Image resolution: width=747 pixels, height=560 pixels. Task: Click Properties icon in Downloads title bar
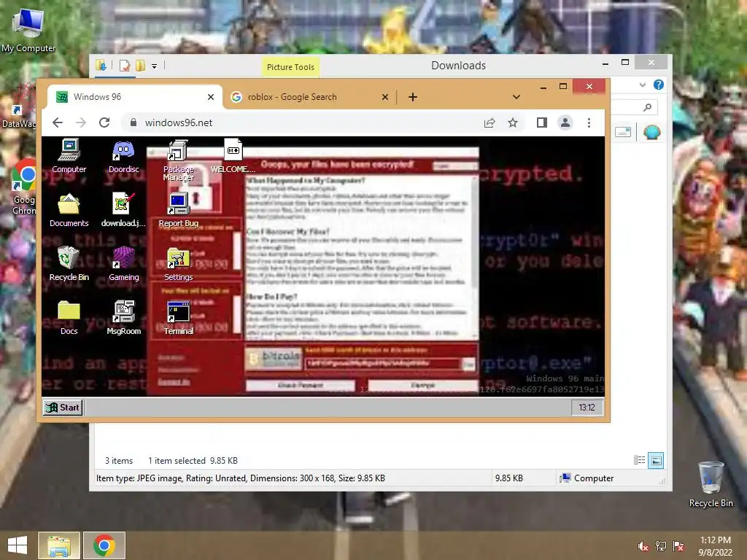coord(125,66)
